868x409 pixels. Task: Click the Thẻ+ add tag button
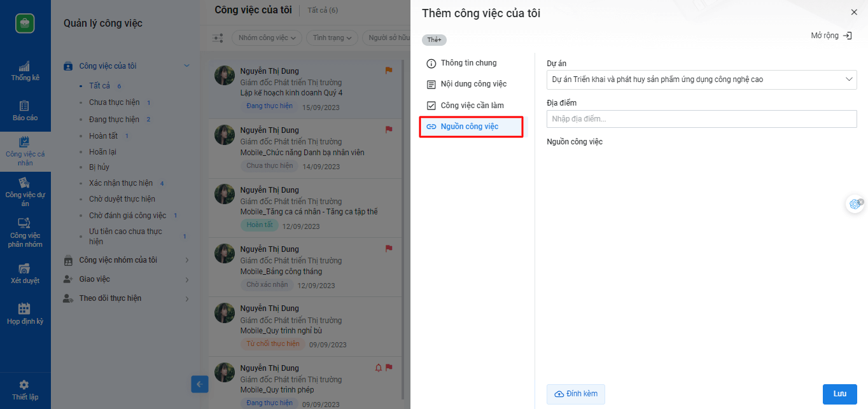[x=434, y=40]
